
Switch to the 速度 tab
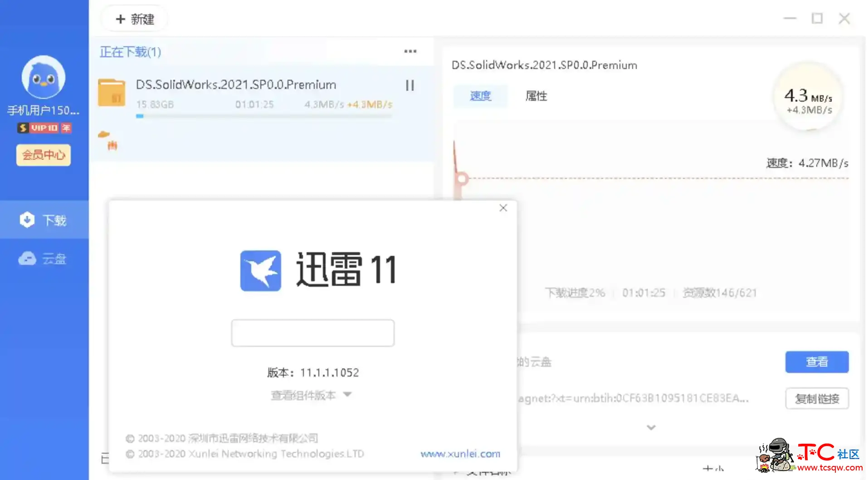point(480,96)
